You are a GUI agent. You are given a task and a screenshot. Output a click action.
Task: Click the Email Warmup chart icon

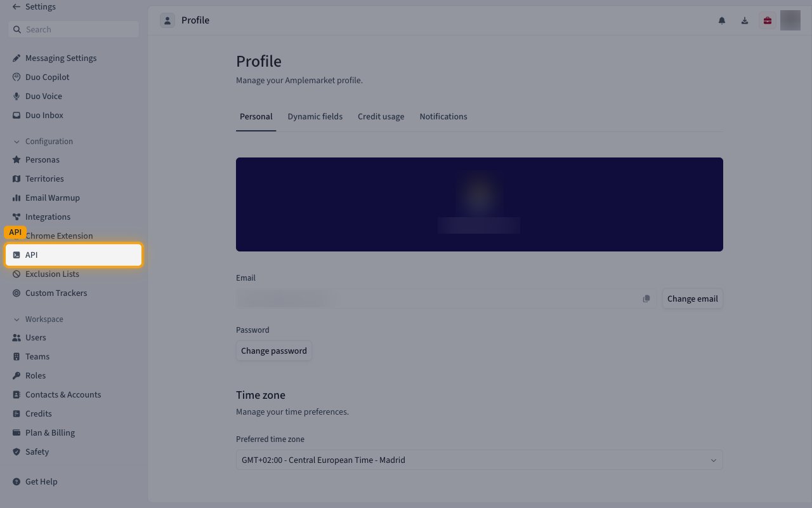pos(16,197)
